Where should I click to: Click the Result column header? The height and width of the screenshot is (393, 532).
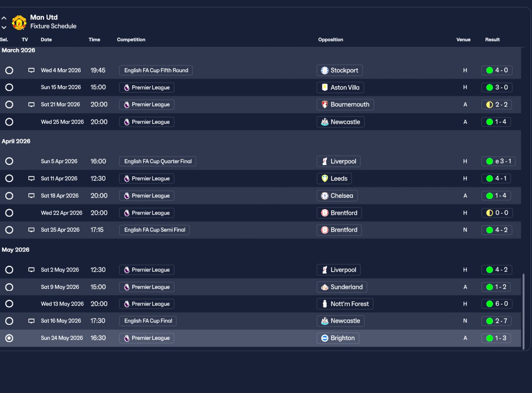(x=493, y=40)
